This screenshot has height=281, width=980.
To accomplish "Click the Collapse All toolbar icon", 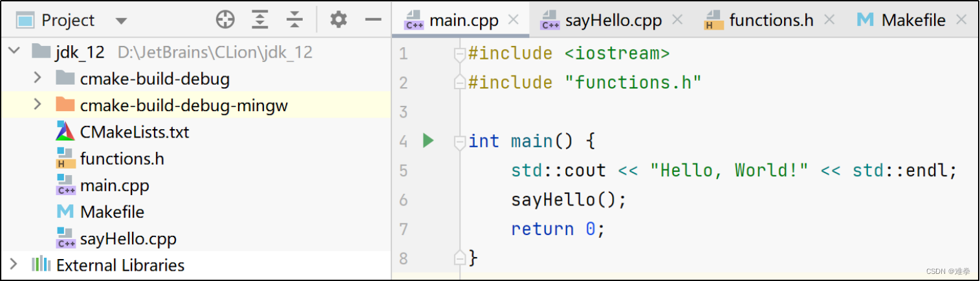I will (294, 20).
